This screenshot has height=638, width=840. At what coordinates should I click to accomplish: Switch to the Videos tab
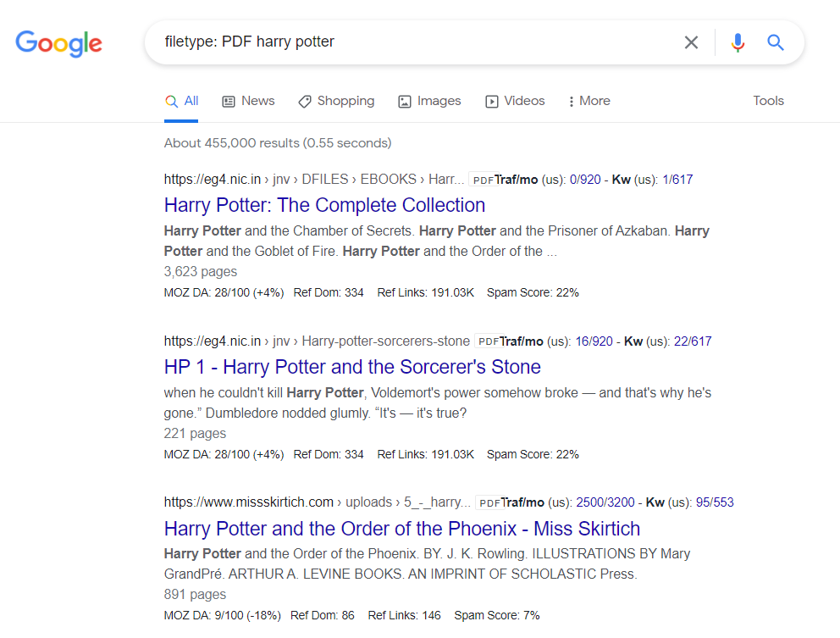pos(515,101)
